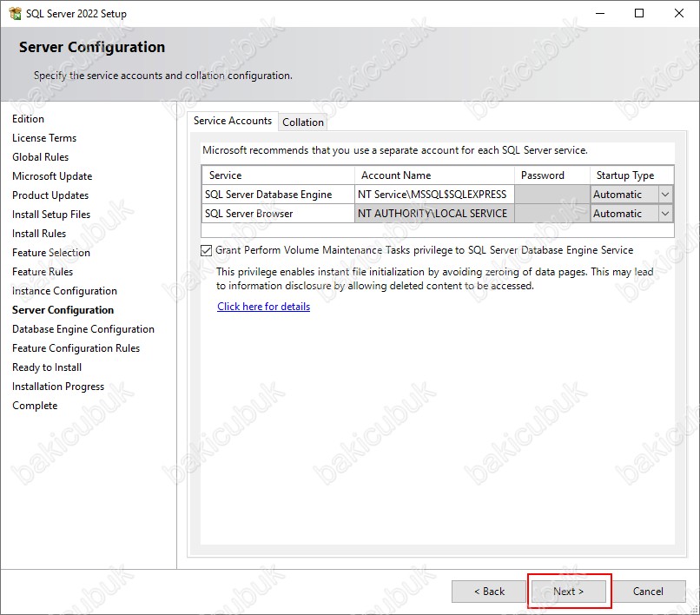
Task: Maximize the SQL Server 2022 Setup window
Action: [639, 13]
